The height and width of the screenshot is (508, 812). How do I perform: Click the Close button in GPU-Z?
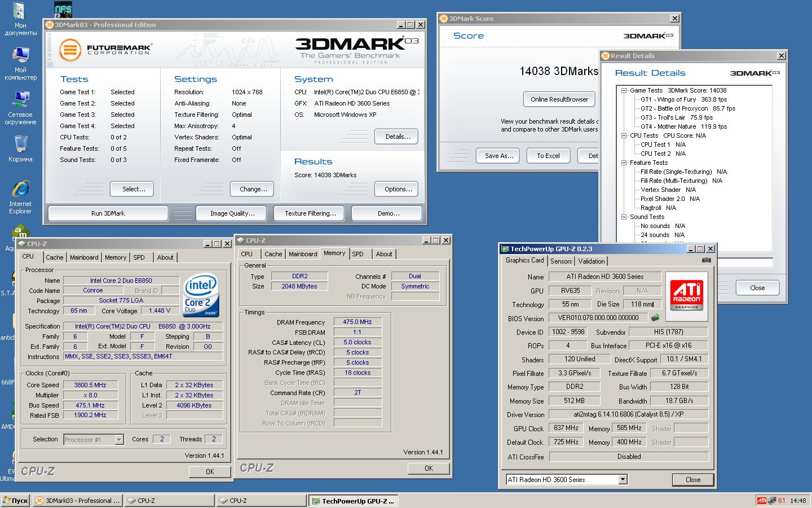click(x=693, y=480)
